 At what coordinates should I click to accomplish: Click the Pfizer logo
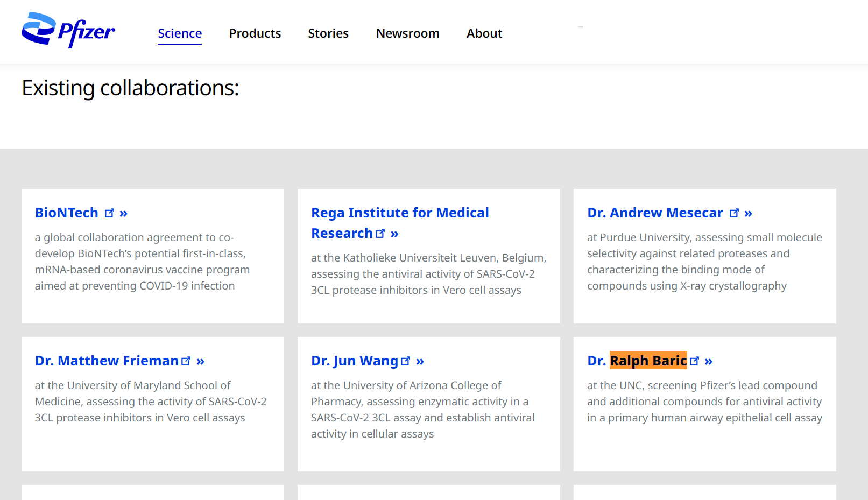pos(68,31)
